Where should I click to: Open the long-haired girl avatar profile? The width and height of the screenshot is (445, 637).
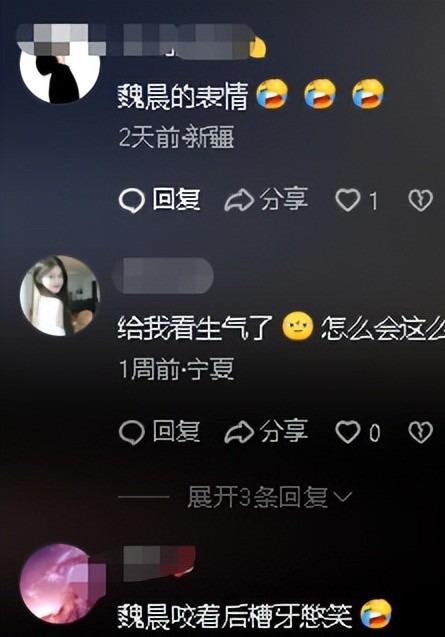[x=60, y=296]
